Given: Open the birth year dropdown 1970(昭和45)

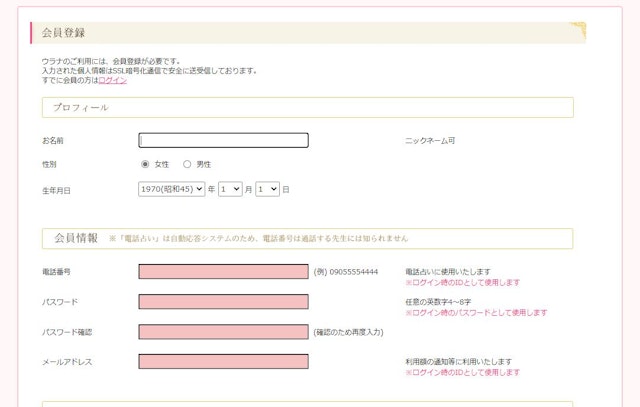Looking at the screenshot, I should 171,188.
